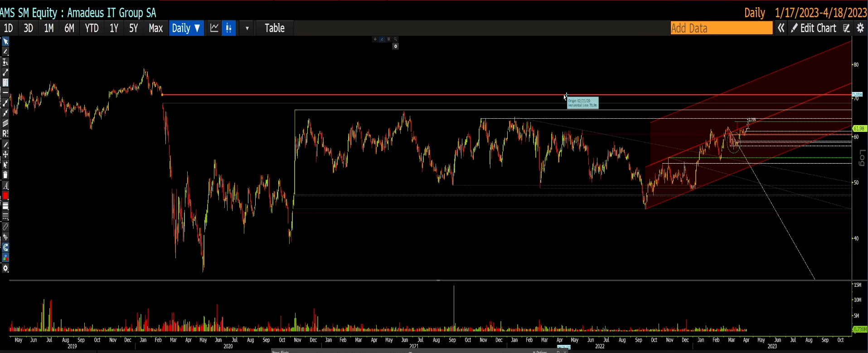This screenshot has width=868, height=353.
Task: Switch to 5Y time range
Action: (133, 28)
